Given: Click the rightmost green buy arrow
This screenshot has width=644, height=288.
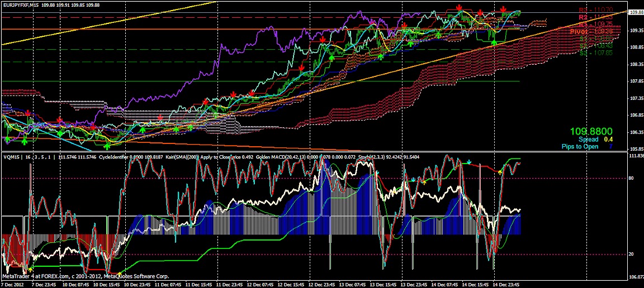Looking at the screenshot, I should [x=493, y=41].
